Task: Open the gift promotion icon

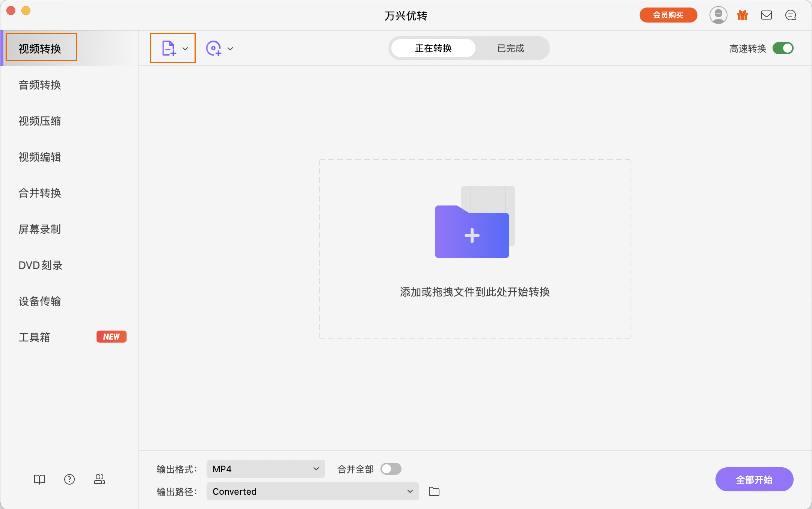Action: tap(742, 15)
